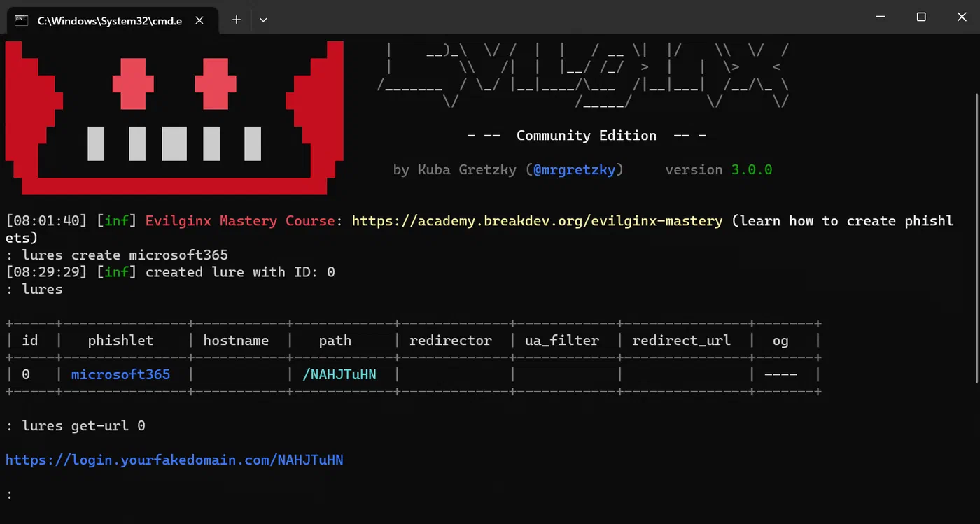Click the 'ua_filter' column header
This screenshot has height=524, width=980.
[562, 341]
